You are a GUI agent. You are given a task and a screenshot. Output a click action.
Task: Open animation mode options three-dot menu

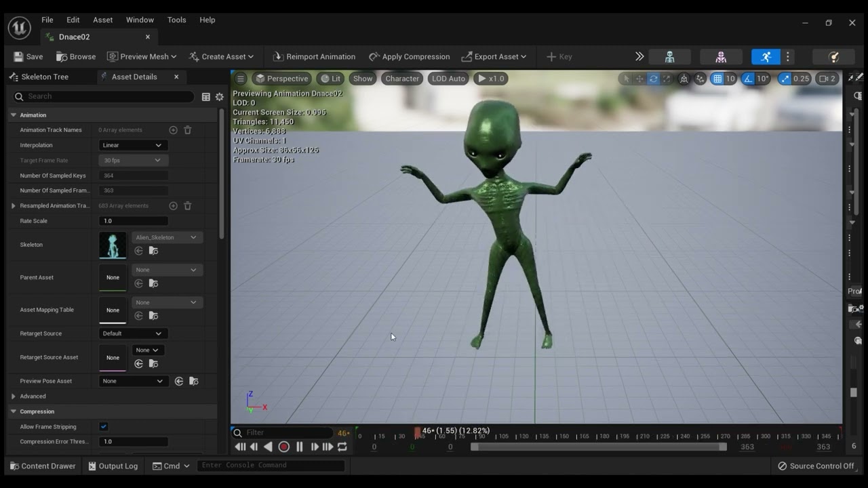[788, 57]
